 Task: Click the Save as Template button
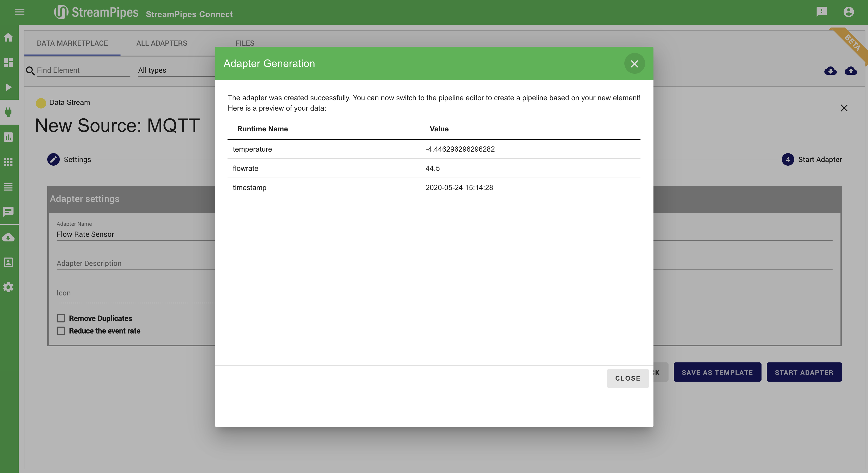tap(717, 372)
